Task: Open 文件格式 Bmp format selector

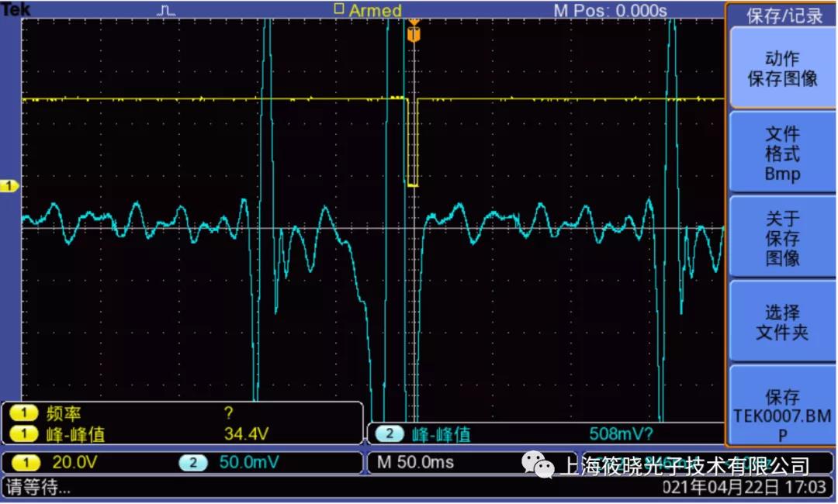Action: tap(781, 153)
